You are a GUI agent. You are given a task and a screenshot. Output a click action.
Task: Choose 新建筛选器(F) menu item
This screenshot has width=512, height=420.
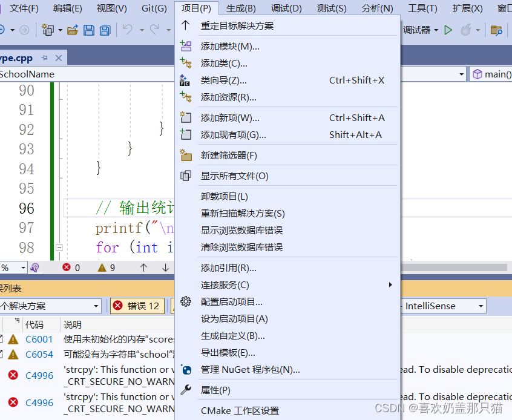287,155
